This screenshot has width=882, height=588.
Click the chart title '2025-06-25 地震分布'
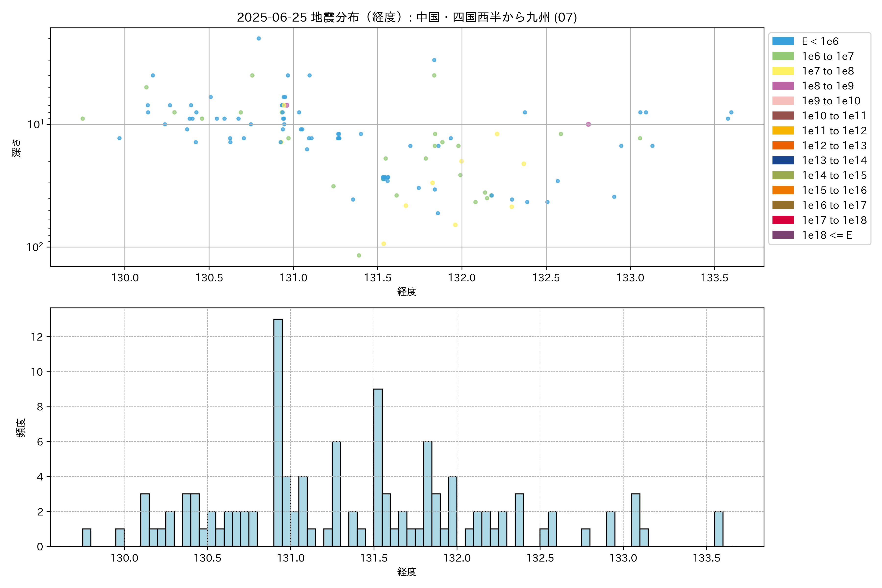pyautogui.click(x=406, y=17)
